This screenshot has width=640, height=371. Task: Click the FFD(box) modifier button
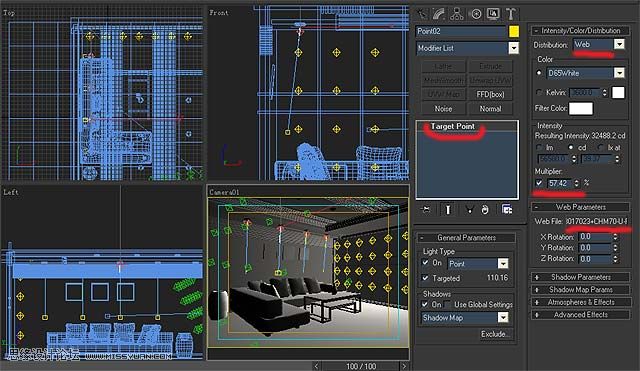point(490,94)
